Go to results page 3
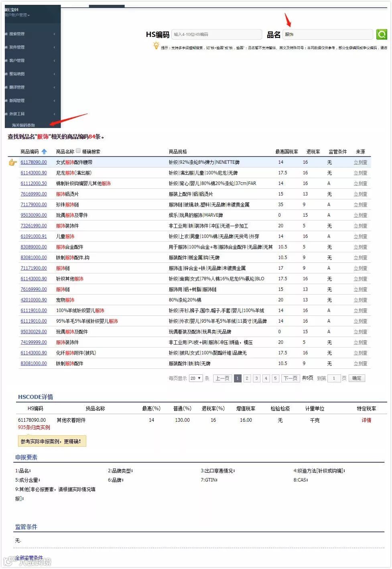Screen dimensions: 392x569 click(x=256, y=378)
